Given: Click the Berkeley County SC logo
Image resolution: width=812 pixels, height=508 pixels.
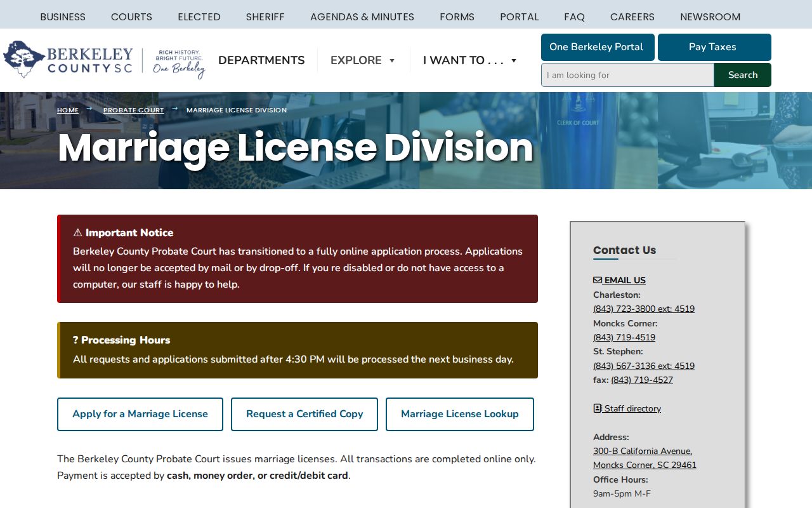Looking at the screenshot, I should pos(104,60).
